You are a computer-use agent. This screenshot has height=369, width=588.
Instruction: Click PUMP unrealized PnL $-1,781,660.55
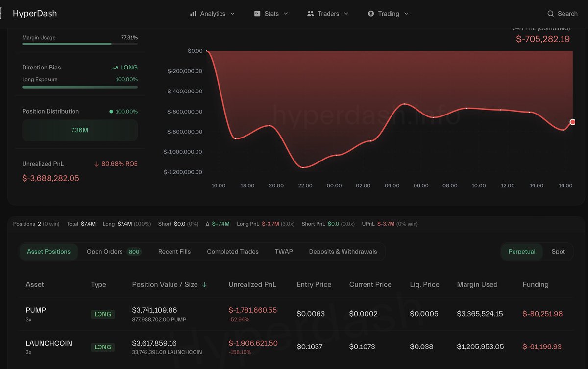(253, 310)
